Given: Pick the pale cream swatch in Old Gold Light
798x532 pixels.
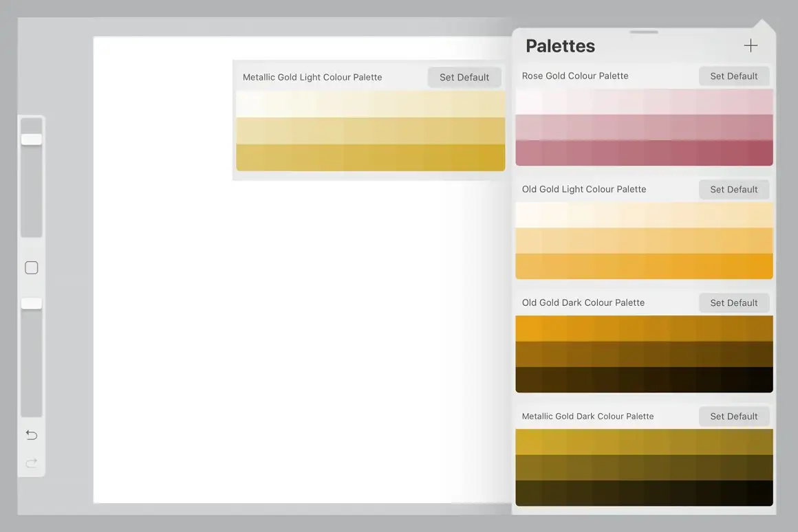Looking at the screenshot, I should pos(528,215).
